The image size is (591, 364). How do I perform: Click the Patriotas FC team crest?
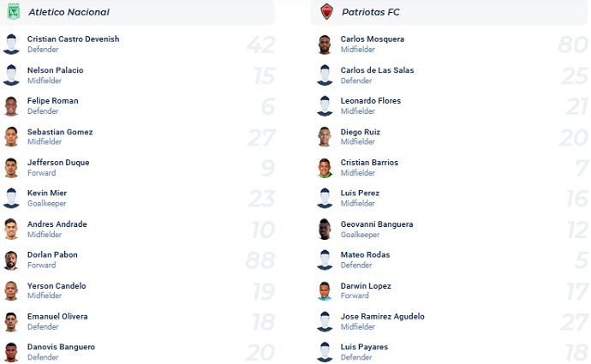(325, 12)
